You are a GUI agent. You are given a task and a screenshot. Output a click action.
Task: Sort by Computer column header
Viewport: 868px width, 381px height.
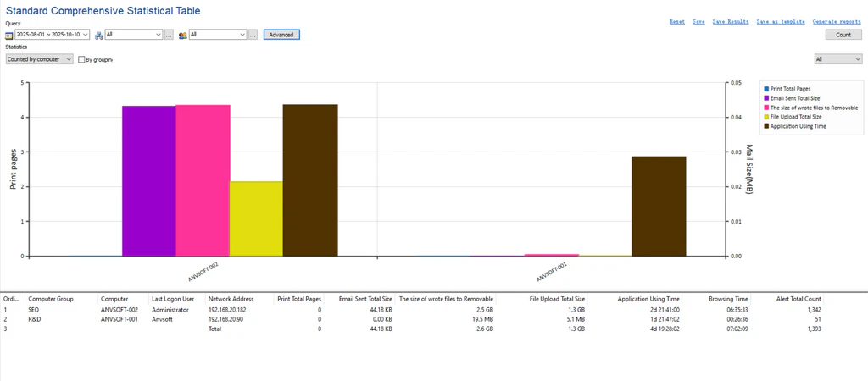click(x=124, y=299)
